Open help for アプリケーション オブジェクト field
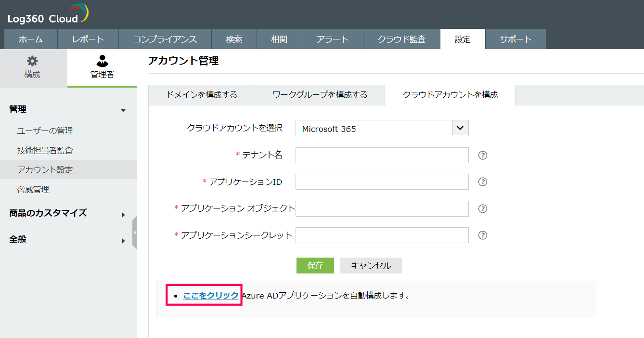The height and width of the screenshot is (338, 644). (x=482, y=208)
